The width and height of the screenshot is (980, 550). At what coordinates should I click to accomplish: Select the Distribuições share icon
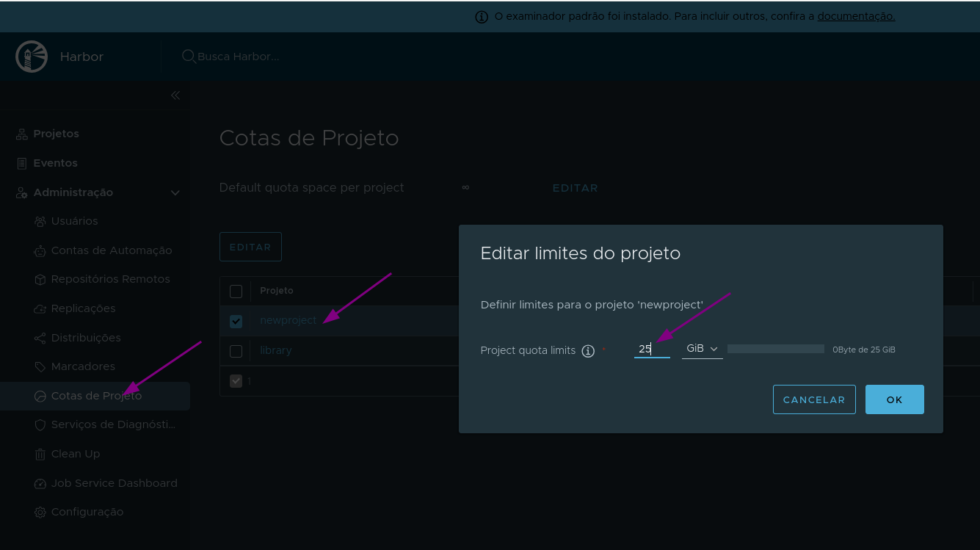click(x=40, y=338)
